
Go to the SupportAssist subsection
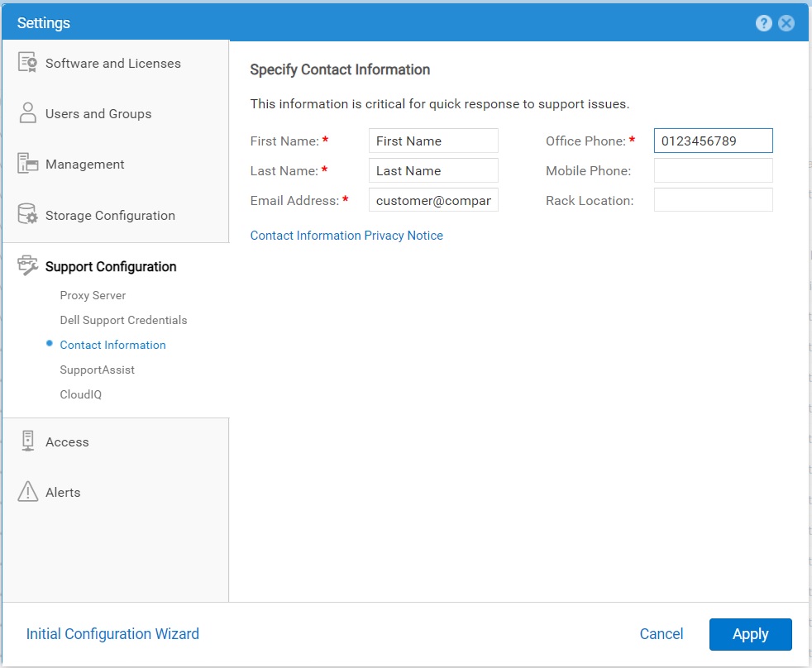97,370
